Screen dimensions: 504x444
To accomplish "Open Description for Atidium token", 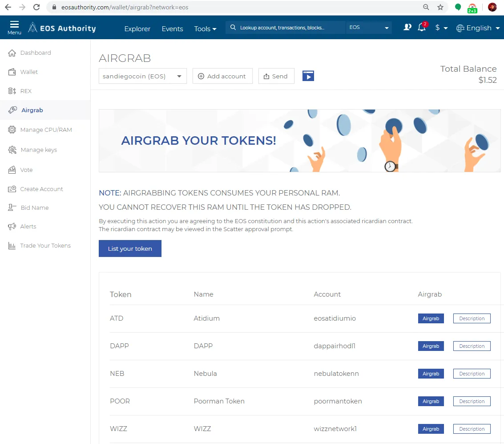I will 472,318.
